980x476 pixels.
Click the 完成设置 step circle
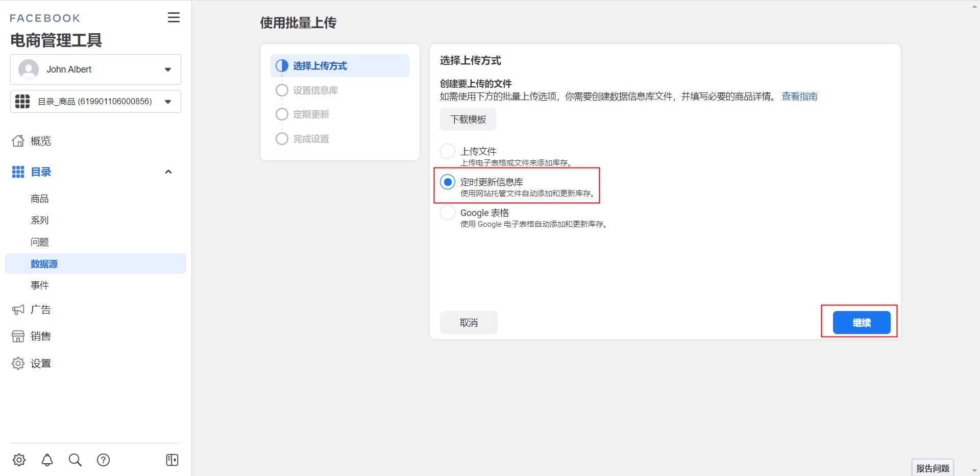[282, 139]
